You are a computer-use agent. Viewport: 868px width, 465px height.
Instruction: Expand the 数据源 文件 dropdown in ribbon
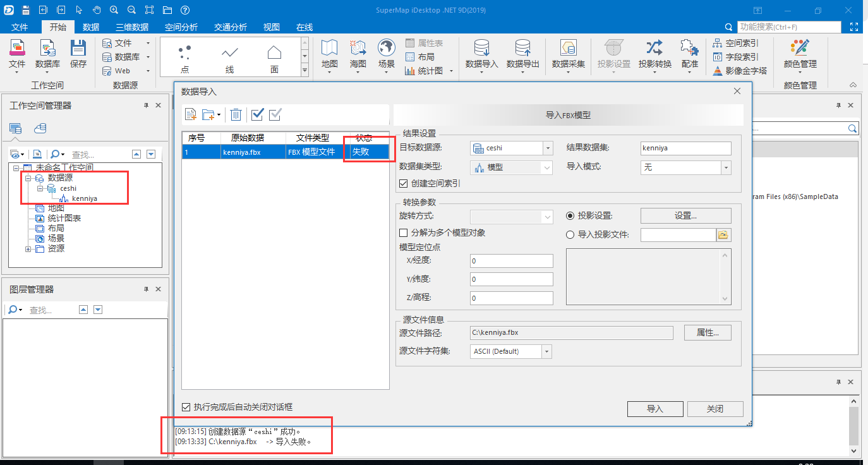(x=148, y=44)
